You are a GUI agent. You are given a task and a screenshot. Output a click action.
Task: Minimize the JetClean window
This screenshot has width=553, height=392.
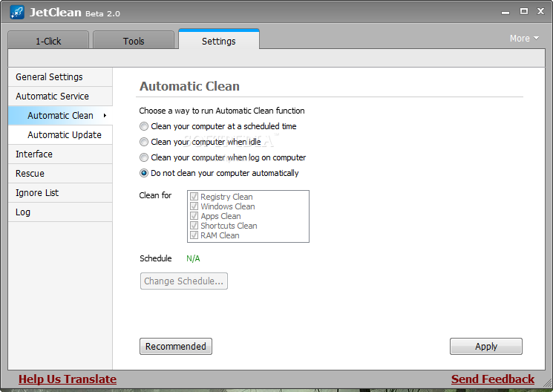pos(505,13)
